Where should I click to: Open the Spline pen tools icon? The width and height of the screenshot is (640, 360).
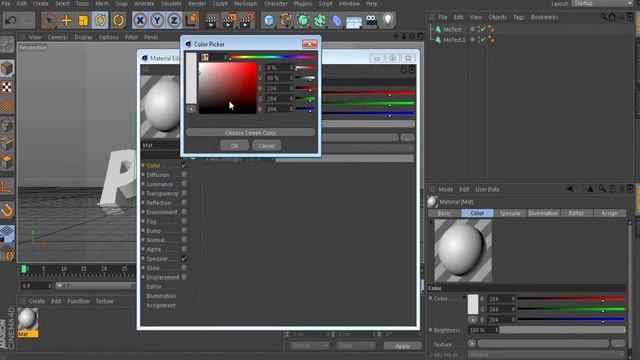tap(286, 20)
